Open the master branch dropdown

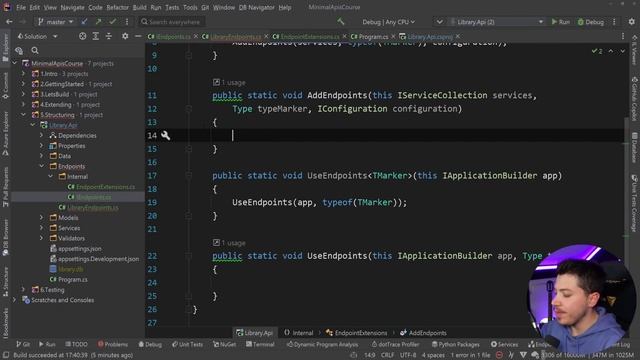coord(55,22)
